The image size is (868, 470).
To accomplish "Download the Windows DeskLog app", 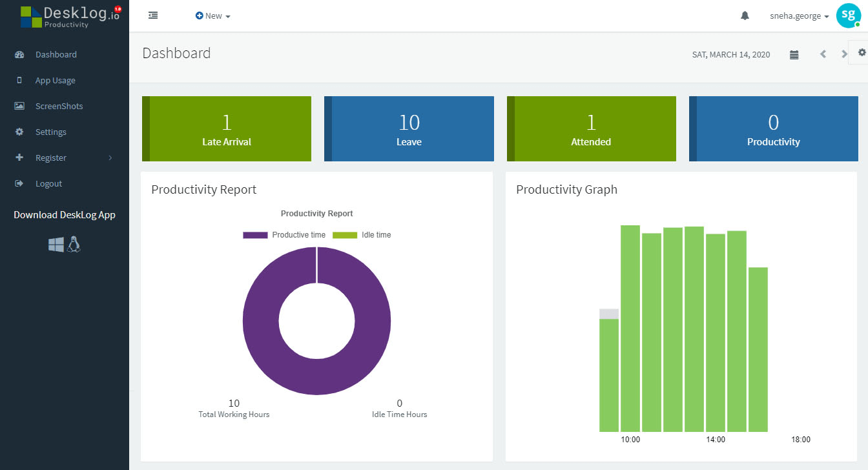I will [56, 244].
